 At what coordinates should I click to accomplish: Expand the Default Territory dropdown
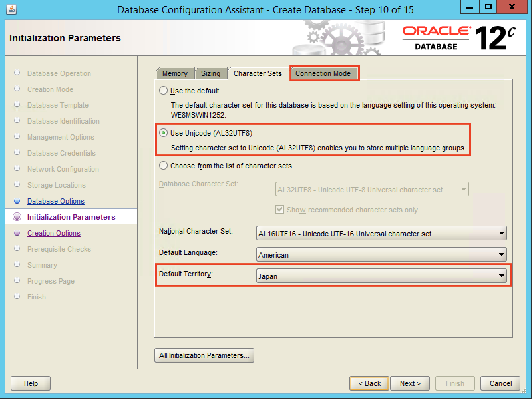coord(381,276)
